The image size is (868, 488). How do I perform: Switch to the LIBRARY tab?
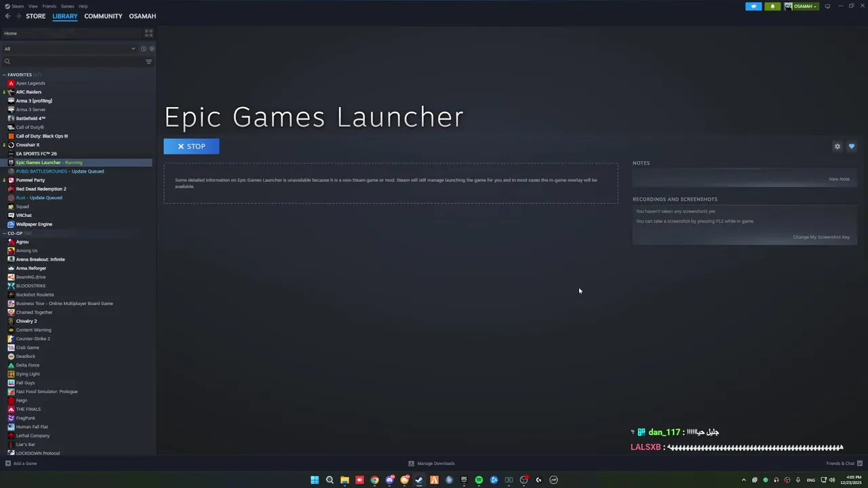pyautogui.click(x=65, y=16)
